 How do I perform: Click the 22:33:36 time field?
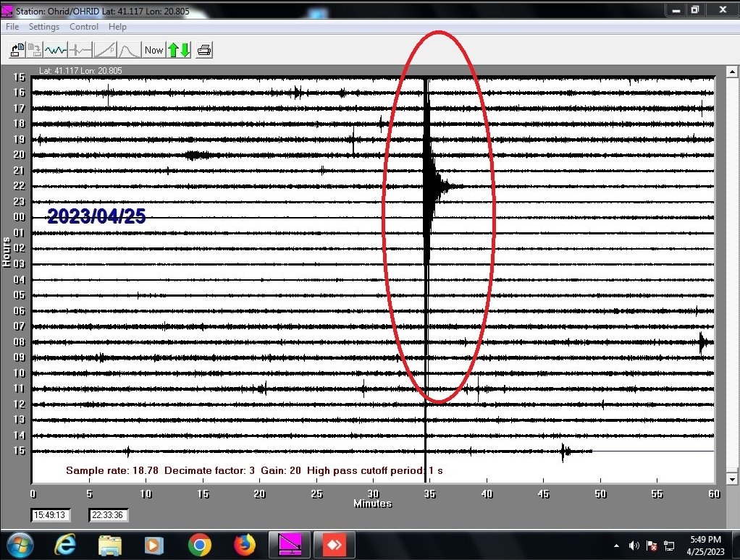pos(109,515)
